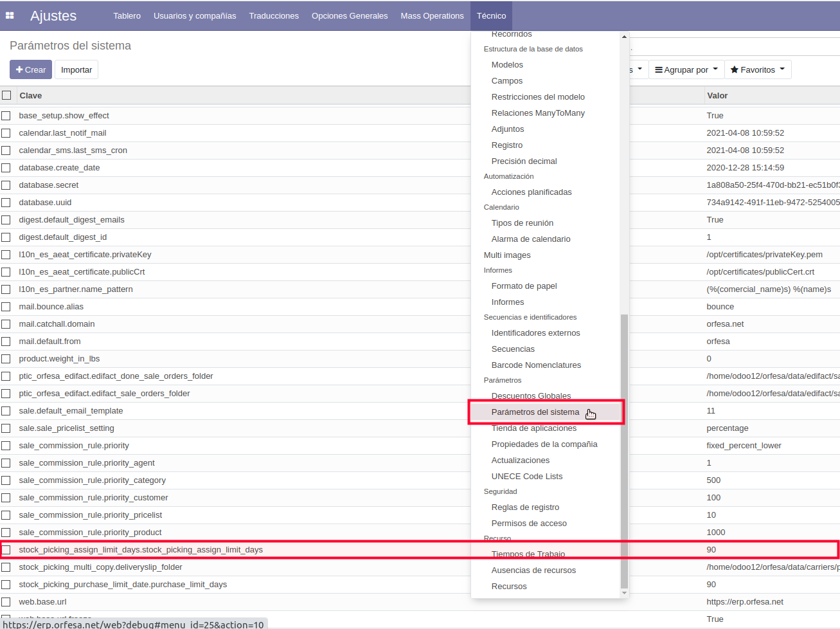
Task: Open the Agrupar por dropdown
Action: click(686, 69)
